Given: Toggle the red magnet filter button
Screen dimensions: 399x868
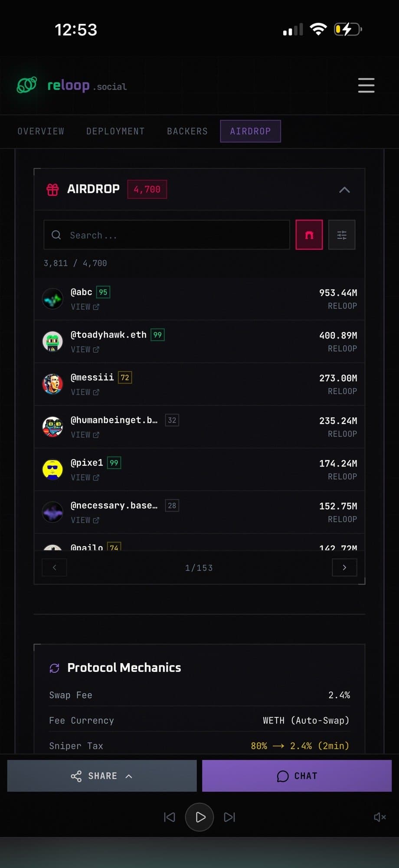Looking at the screenshot, I should [x=309, y=235].
